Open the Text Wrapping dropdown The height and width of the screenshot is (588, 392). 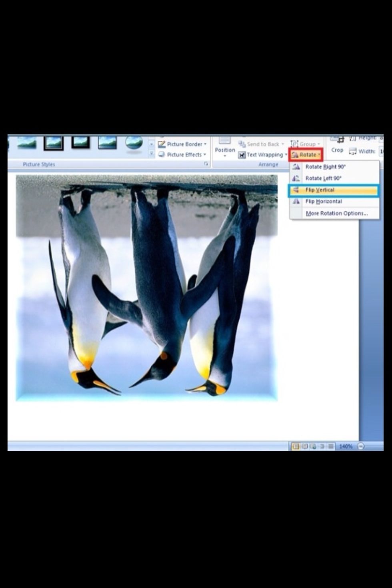(x=262, y=155)
